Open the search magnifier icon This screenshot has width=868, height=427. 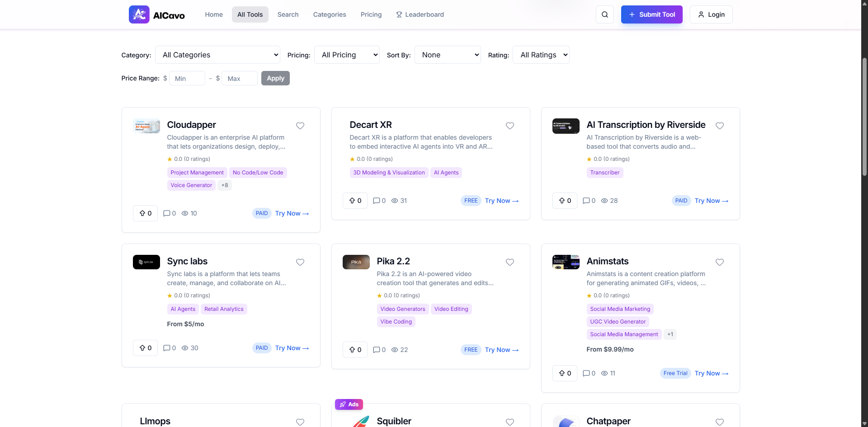pos(604,14)
